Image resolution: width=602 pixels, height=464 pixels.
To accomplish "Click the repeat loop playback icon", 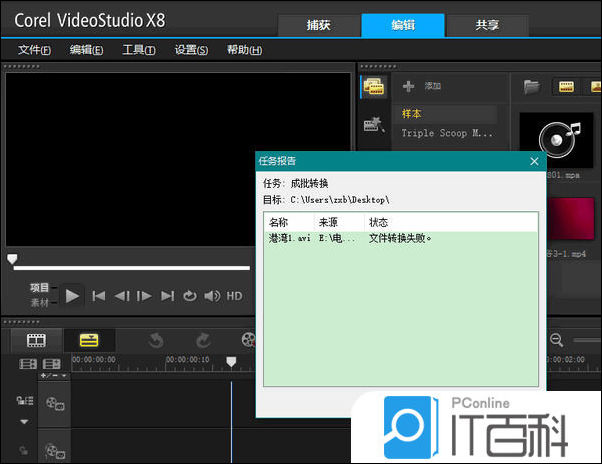I will click(x=190, y=296).
